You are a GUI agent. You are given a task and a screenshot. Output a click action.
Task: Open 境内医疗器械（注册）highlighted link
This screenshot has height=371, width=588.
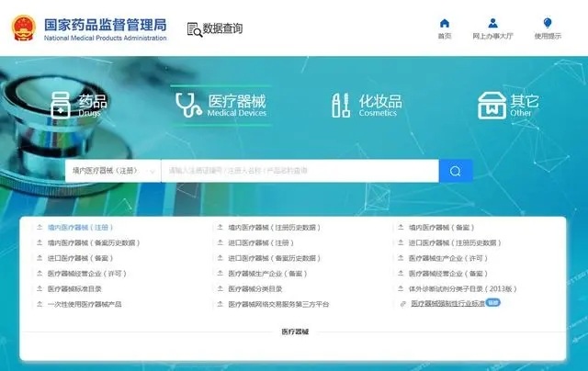coord(80,228)
